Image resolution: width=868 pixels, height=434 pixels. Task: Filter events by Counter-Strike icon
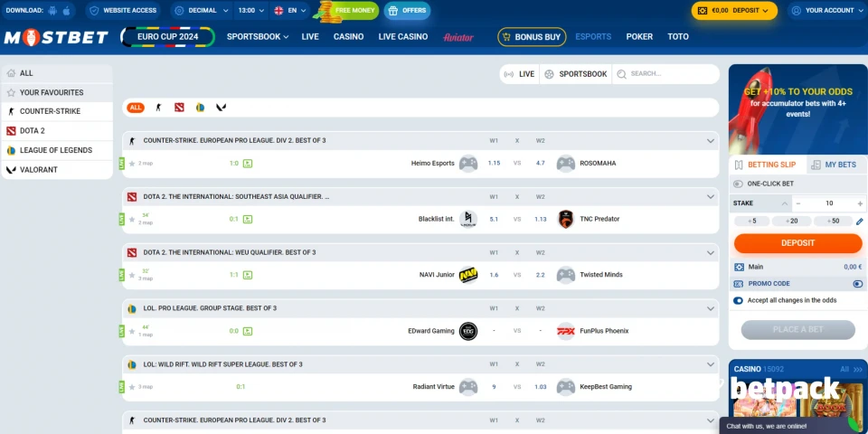pos(158,108)
